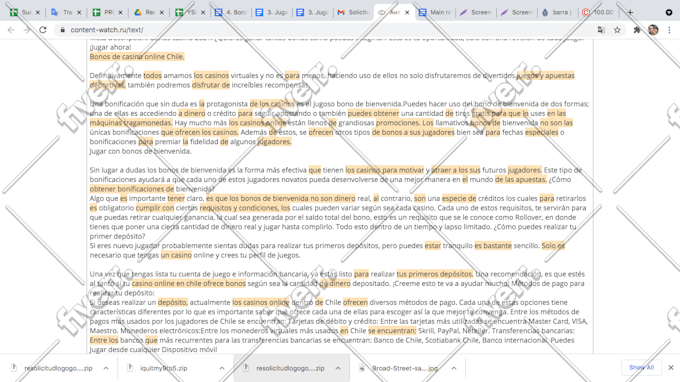Click highlighted 'es que los bonos de bienvenida no son dinero'
Screen dimensions: 680x382
tap(281, 198)
